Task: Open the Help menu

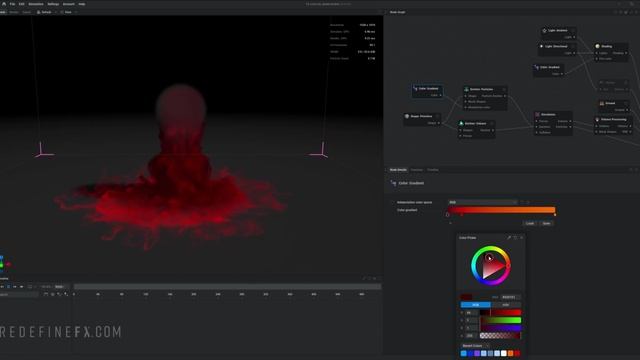Action: click(82, 4)
